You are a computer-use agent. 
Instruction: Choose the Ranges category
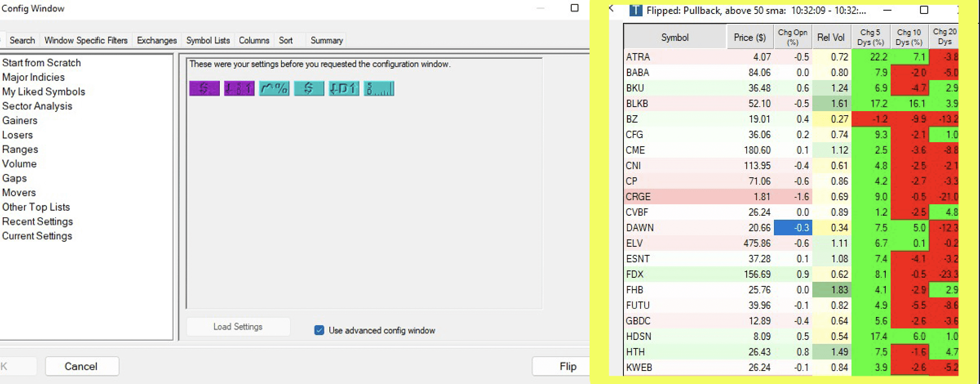pyautogui.click(x=20, y=150)
